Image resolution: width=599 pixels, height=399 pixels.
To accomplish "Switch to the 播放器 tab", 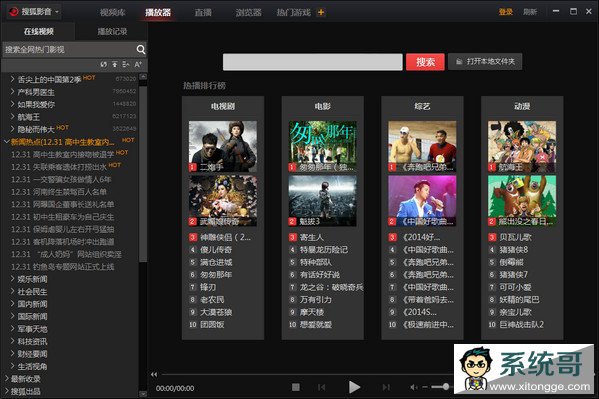I will pos(158,13).
